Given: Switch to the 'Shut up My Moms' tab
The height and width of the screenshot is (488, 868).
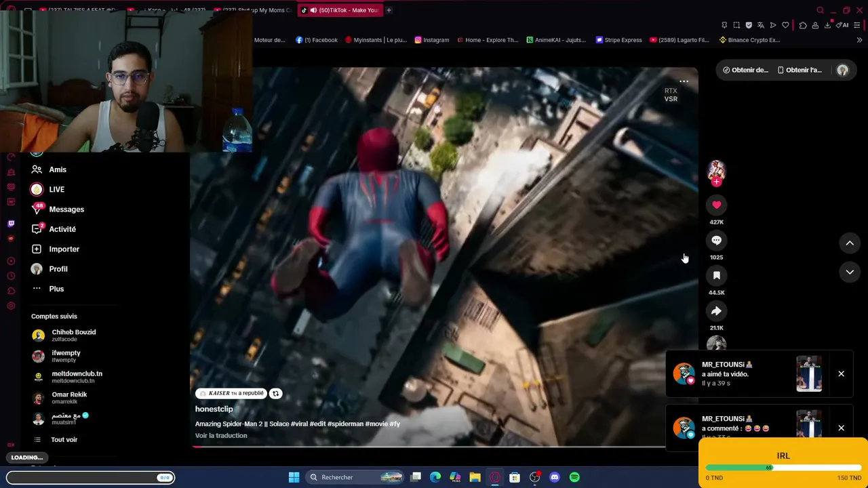Looking at the screenshot, I should click(252, 10).
